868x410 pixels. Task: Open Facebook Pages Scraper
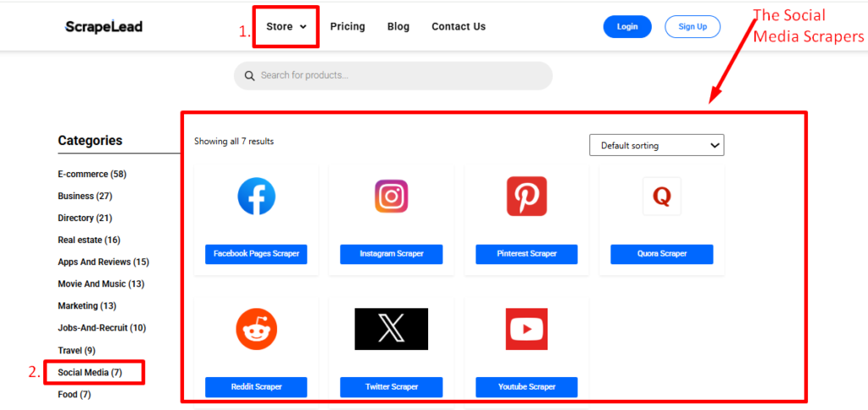[x=256, y=254]
